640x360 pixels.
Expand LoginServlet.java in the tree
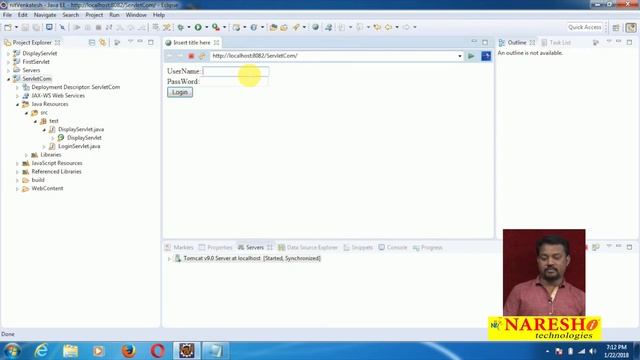coord(44,146)
